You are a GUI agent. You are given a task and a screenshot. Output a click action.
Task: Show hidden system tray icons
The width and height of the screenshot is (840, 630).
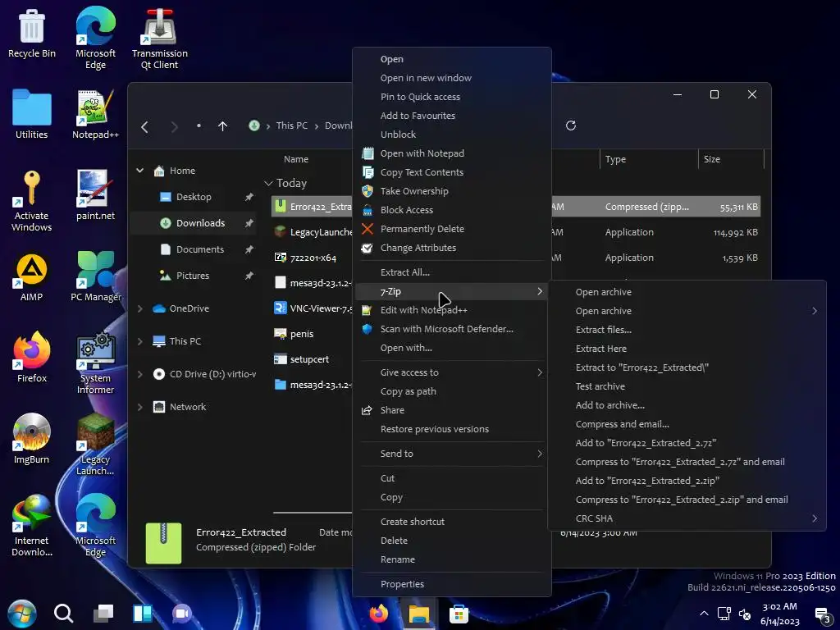pyautogui.click(x=704, y=614)
